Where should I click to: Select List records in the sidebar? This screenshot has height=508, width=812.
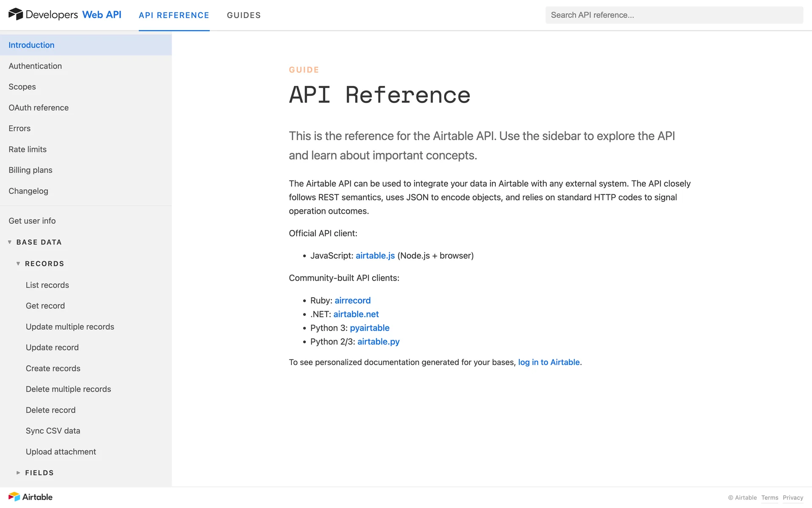47,285
